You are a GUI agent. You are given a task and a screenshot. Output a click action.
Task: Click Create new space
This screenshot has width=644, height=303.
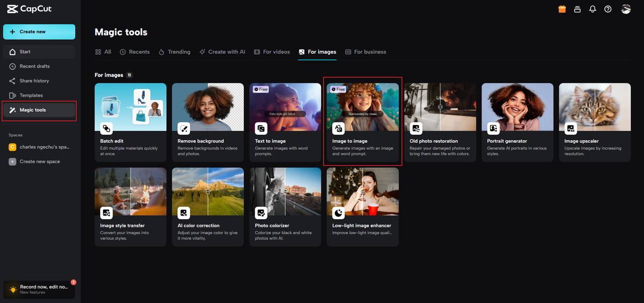[x=39, y=162]
